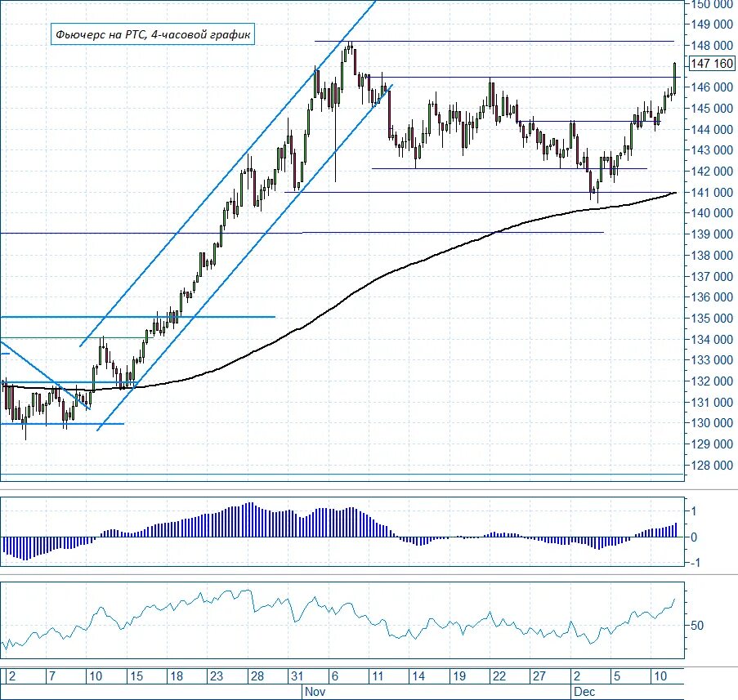Click date 27 on the time axis

[x=539, y=676]
